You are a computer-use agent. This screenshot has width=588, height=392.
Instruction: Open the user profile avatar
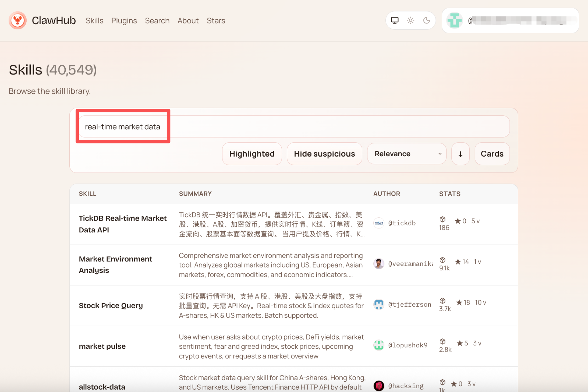455,20
